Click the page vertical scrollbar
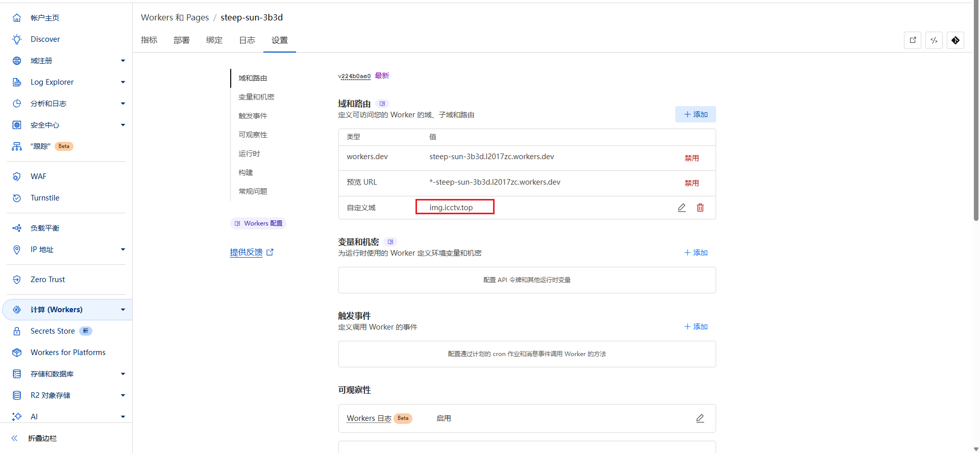Viewport: 980px width, 453px height. (x=976, y=153)
